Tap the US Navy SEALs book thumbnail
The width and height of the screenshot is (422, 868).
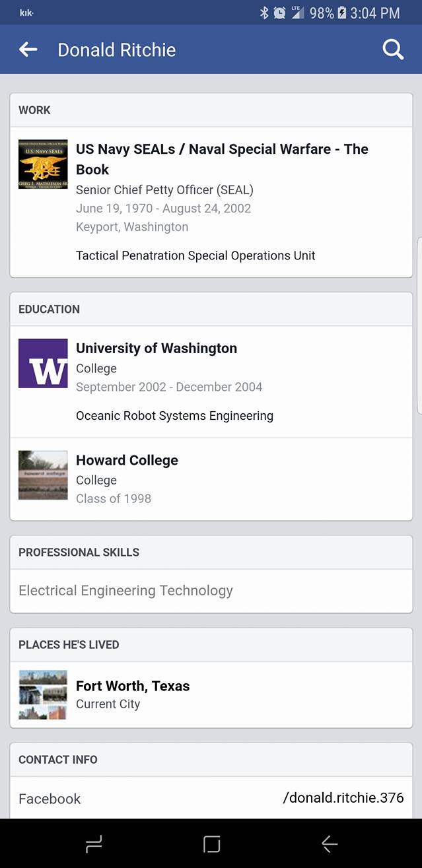click(43, 164)
